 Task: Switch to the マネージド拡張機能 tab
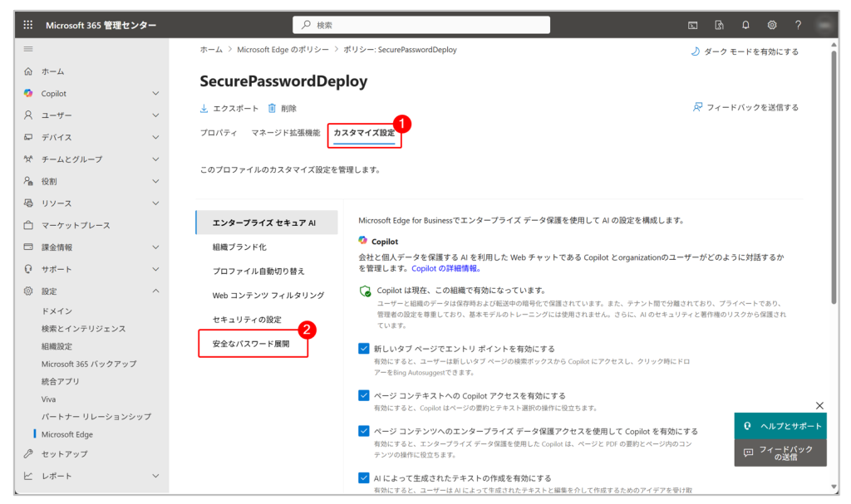point(286,132)
